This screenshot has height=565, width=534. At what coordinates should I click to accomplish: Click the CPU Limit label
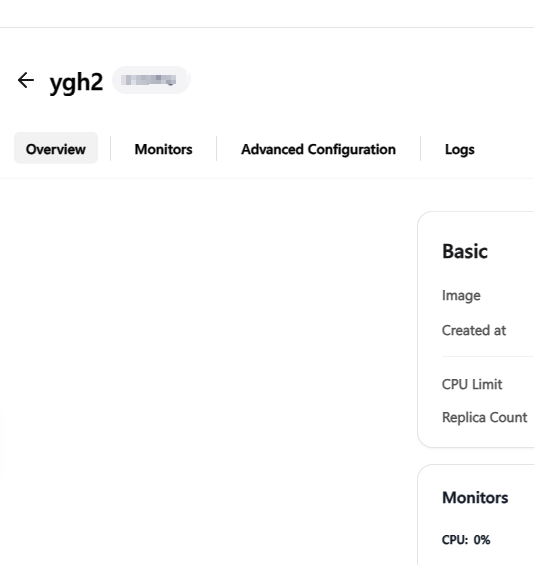pos(472,384)
